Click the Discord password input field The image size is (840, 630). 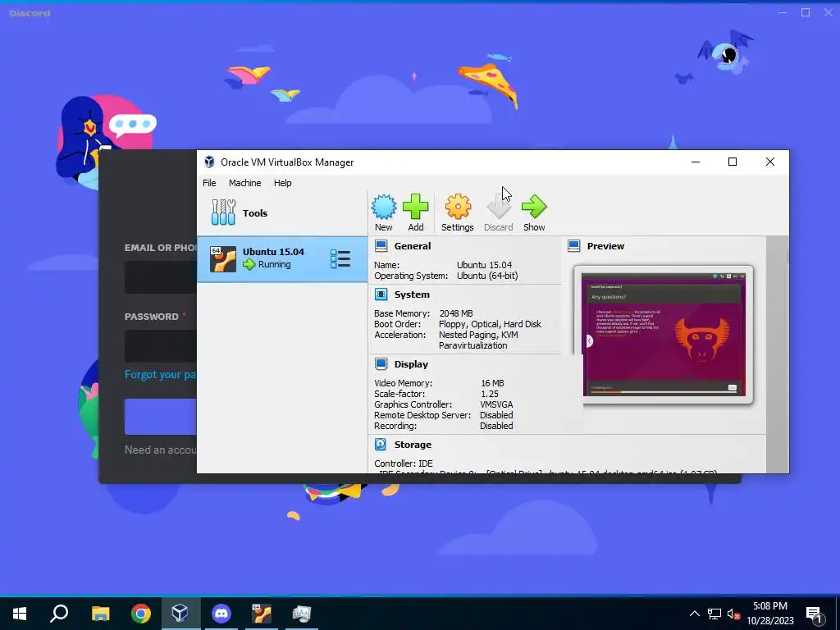[161, 346]
